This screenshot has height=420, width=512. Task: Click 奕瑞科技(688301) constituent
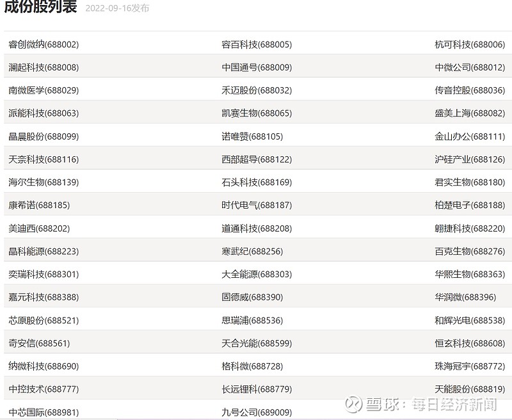click(44, 274)
